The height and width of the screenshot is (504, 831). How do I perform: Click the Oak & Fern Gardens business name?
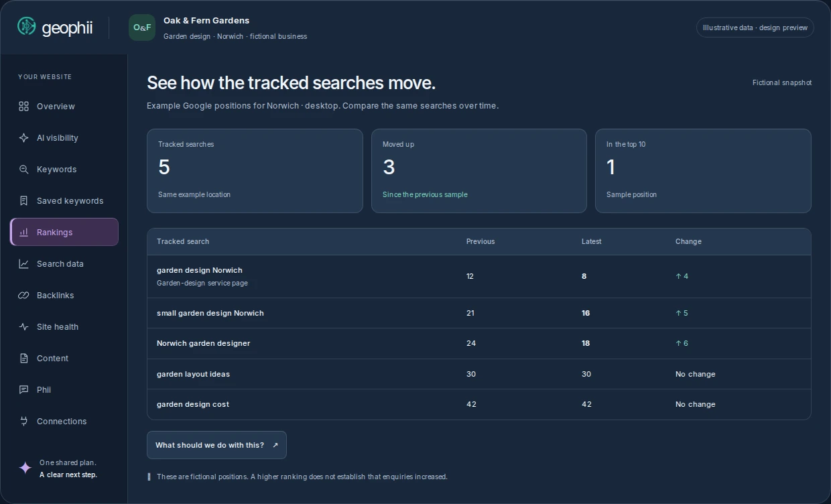(x=206, y=21)
